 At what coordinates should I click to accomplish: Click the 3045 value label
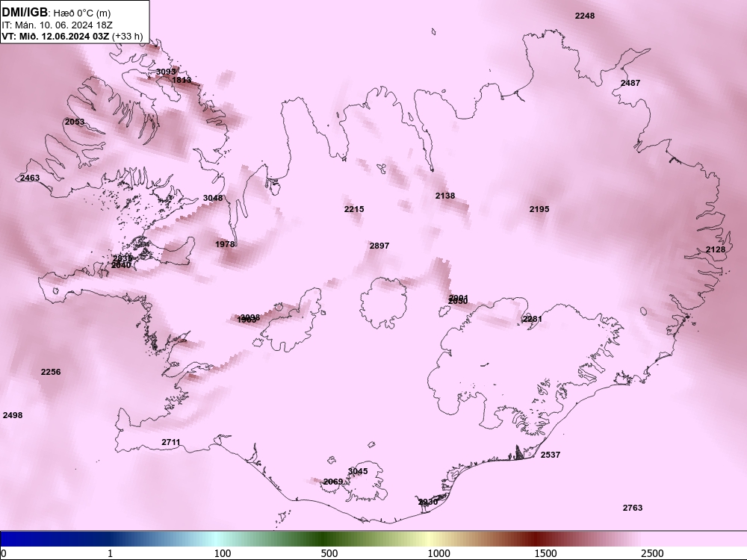(x=358, y=471)
